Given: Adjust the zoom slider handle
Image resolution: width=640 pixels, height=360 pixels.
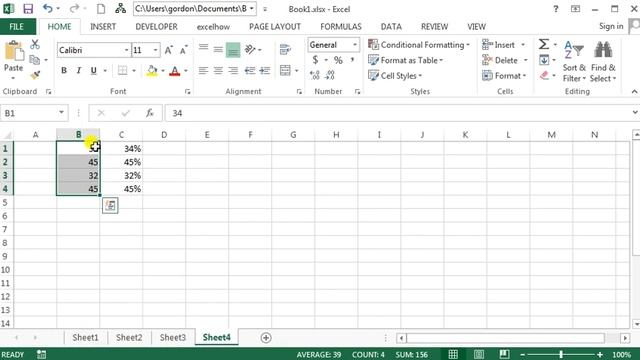Looking at the screenshot, I should click(x=561, y=354).
